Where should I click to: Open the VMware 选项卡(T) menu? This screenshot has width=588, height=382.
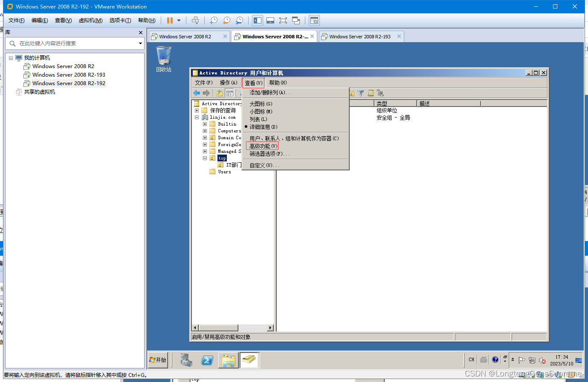[x=120, y=20]
